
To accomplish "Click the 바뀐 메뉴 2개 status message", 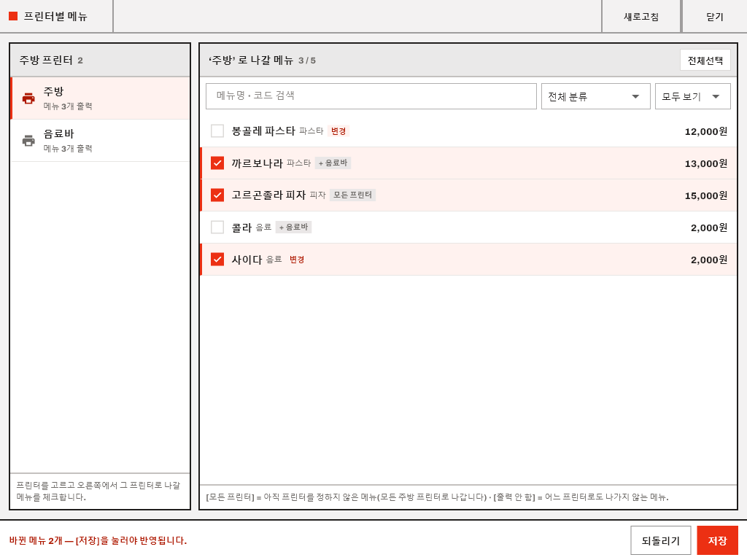I will pyautogui.click(x=98, y=540).
